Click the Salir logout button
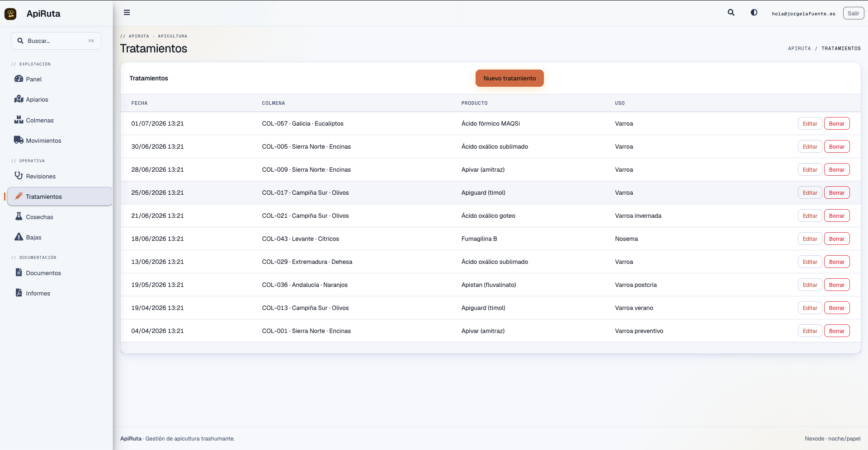 coord(853,14)
